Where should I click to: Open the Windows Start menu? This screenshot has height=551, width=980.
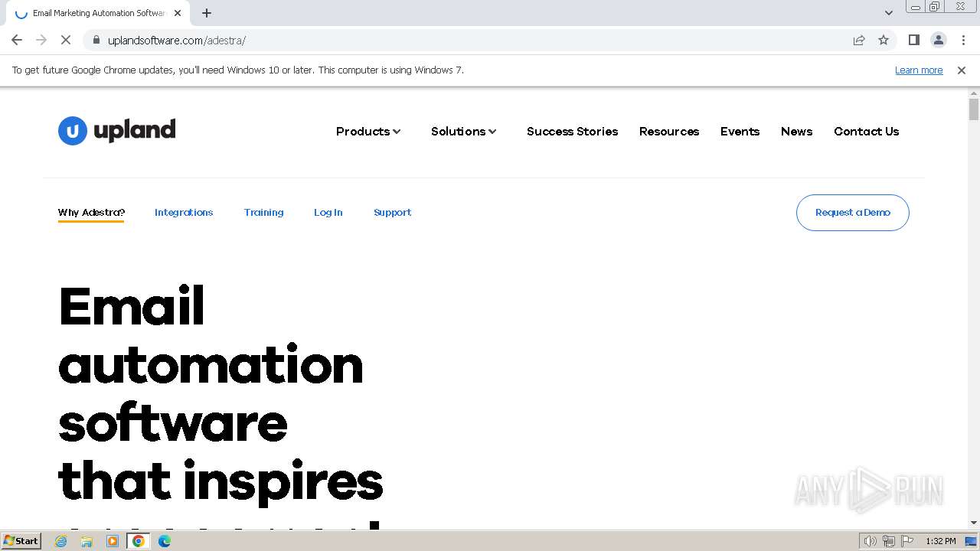pyautogui.click(x=21, y=541)
